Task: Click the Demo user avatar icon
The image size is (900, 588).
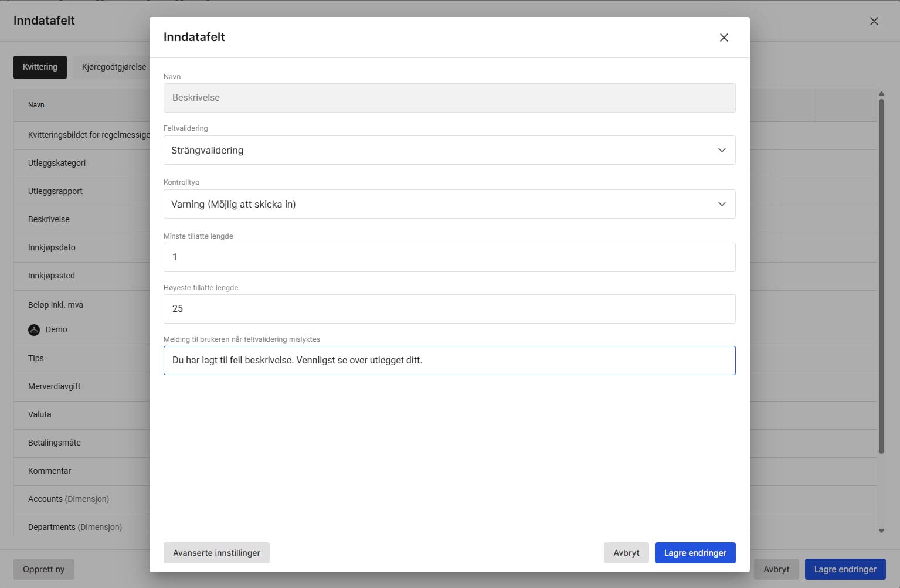Action: (34, 329)
